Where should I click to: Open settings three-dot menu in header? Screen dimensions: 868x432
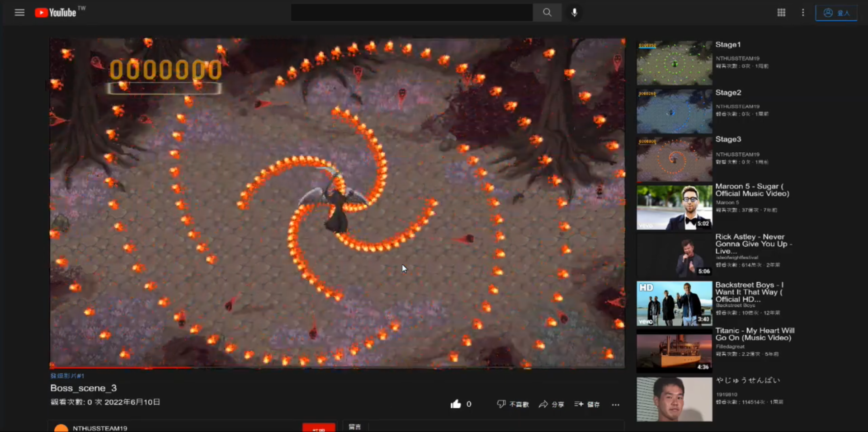click(x=803, y=13)
